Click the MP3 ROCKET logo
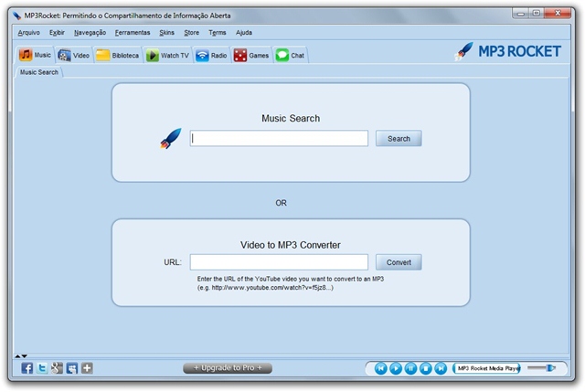 (x=507, y=51)
